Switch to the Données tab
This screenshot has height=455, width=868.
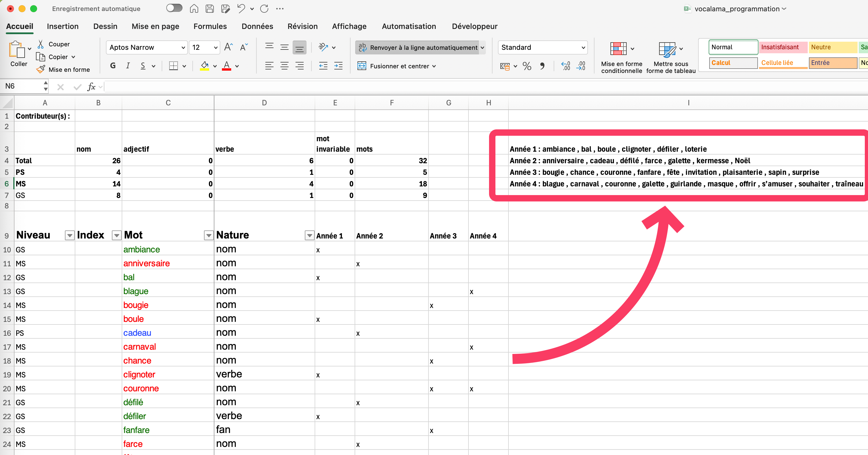coord(257,26)
